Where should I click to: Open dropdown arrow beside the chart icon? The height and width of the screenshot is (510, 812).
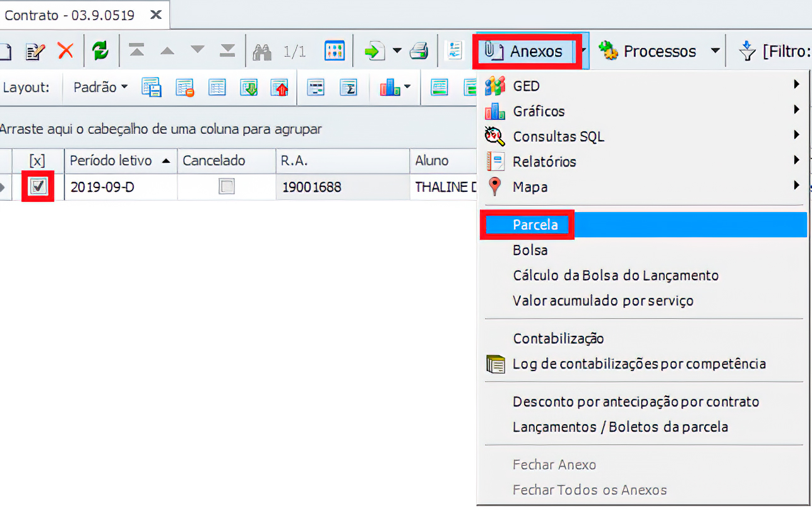point(407,87)
